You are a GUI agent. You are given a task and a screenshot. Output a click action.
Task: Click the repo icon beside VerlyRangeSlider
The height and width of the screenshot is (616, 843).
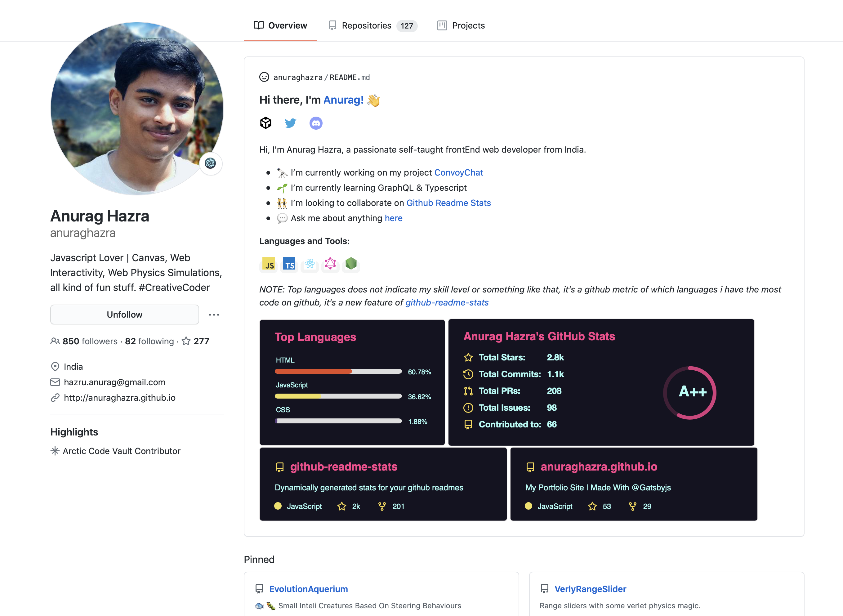544,589
